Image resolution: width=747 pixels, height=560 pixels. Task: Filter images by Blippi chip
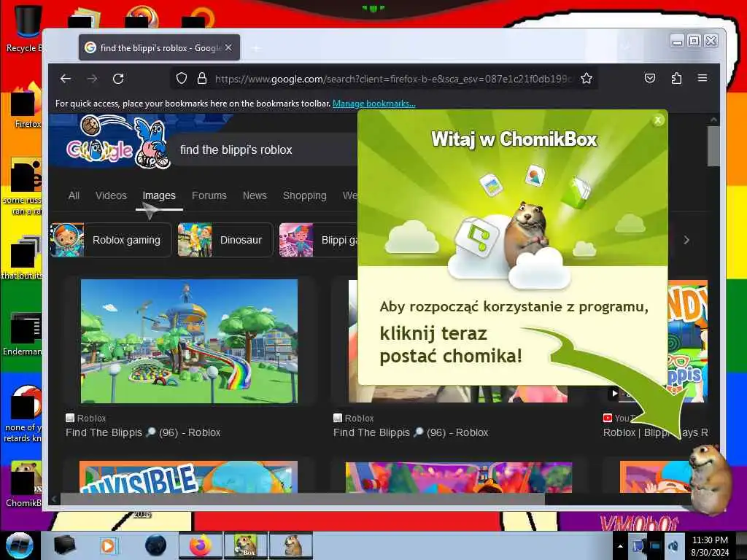click(318, 240)
